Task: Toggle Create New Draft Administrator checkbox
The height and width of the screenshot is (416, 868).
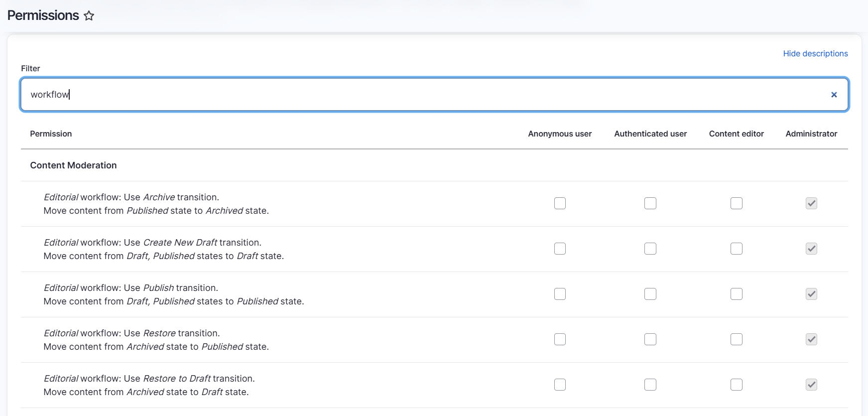Action: 811,249
